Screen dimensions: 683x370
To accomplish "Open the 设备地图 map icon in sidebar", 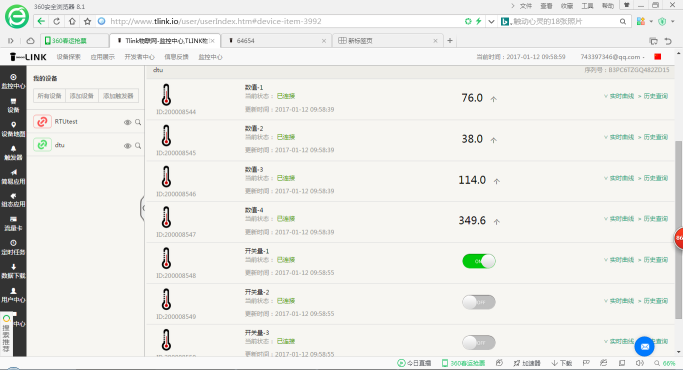I will [13, 125].
